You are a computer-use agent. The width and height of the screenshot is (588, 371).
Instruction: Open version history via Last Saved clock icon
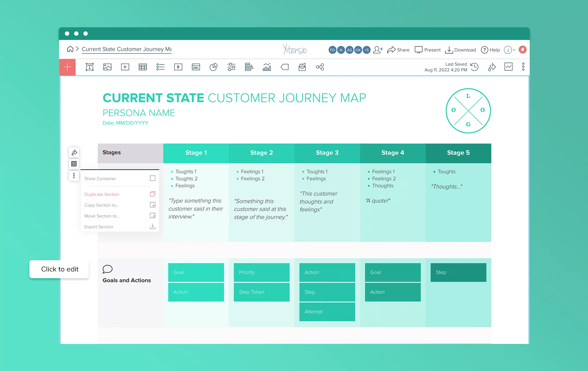click(x=474, y=67)
